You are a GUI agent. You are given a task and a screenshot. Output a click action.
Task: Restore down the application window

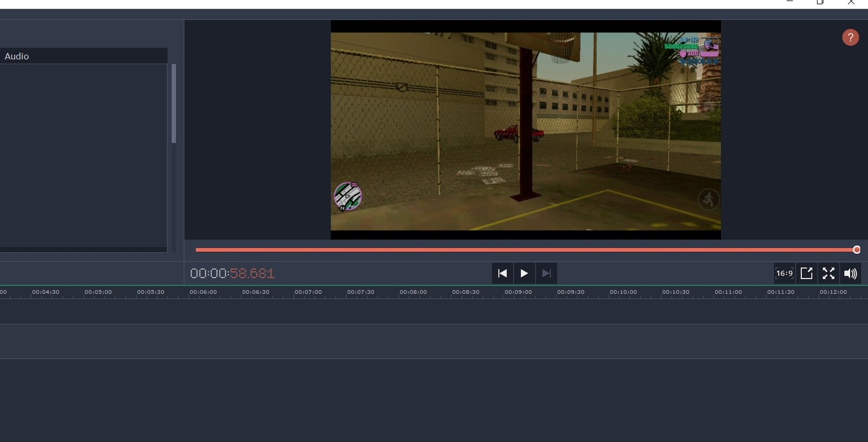pos(820,3)
